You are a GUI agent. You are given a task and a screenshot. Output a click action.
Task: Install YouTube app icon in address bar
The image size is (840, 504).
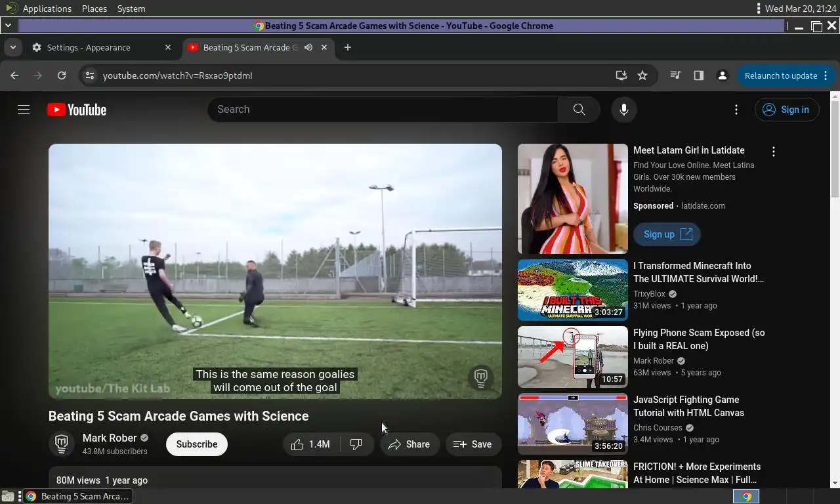click(621, 75)
